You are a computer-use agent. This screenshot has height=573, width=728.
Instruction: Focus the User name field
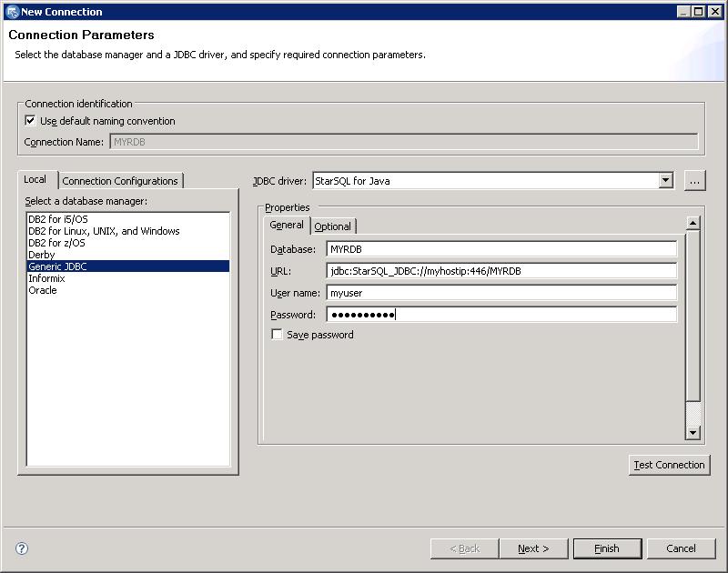click(500, 293)
